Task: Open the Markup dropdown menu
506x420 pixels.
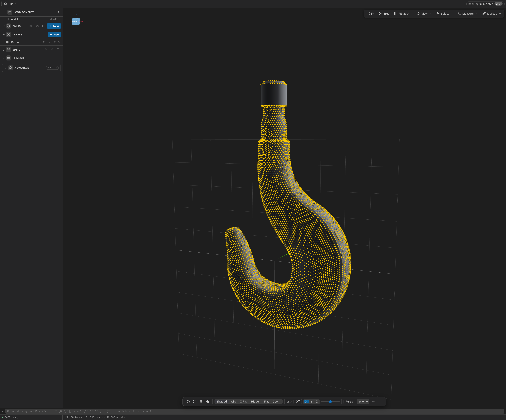Action: [492, 14]
